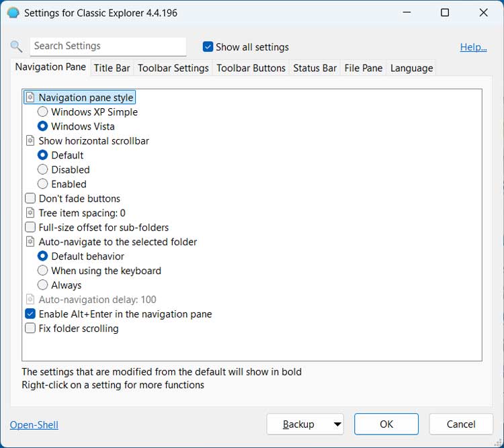Disable Enable Alt+Enter in the navigation pane
This screenshot has height=448, width=504.
[30, 314]
